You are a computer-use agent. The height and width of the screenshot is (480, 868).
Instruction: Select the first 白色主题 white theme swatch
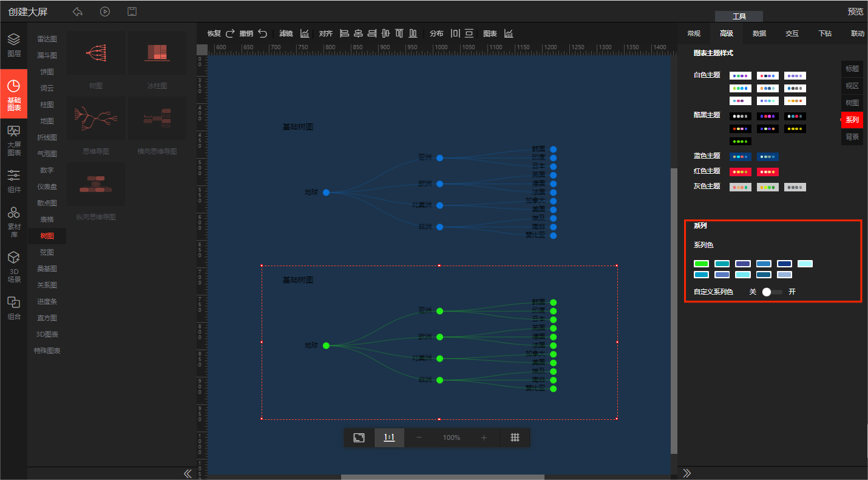coord(740,76)
